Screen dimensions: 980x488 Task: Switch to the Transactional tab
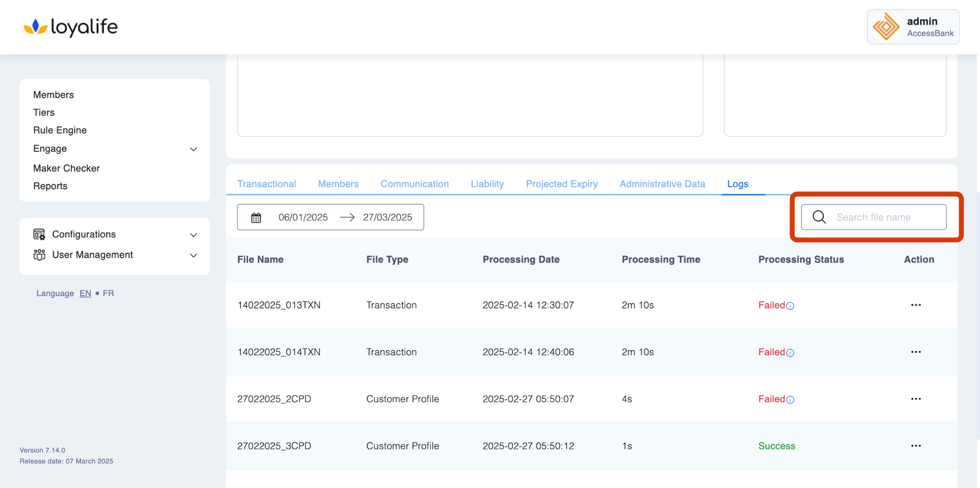click(x=266, y=184)
